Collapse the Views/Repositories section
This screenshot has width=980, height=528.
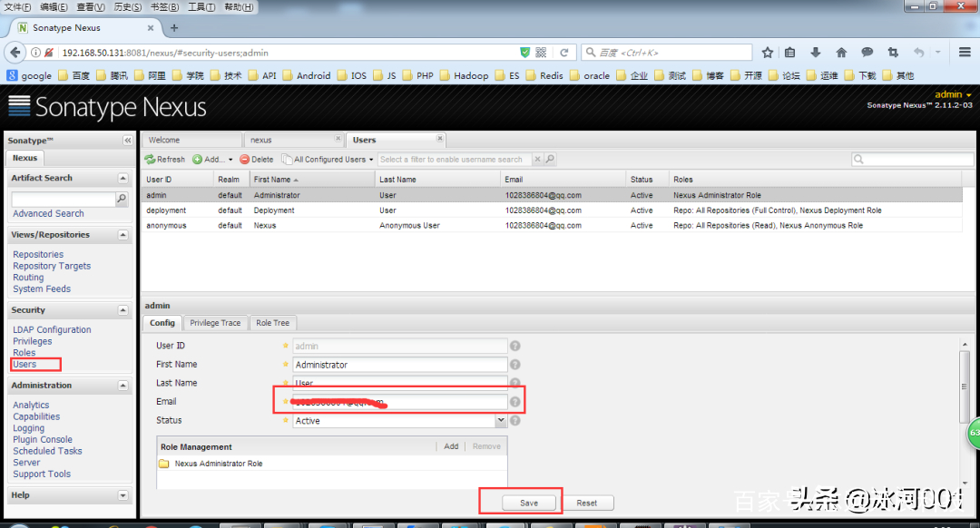(123, 235)
